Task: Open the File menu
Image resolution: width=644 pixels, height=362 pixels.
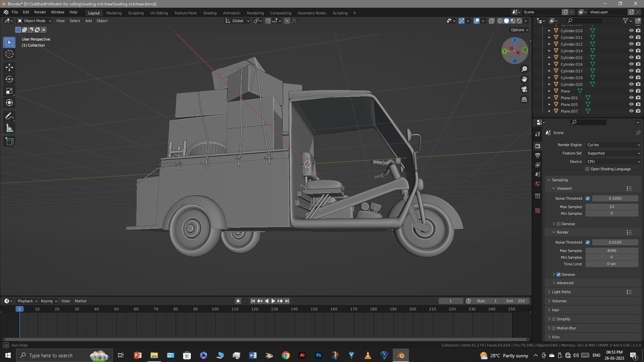Action: (15, 12)
